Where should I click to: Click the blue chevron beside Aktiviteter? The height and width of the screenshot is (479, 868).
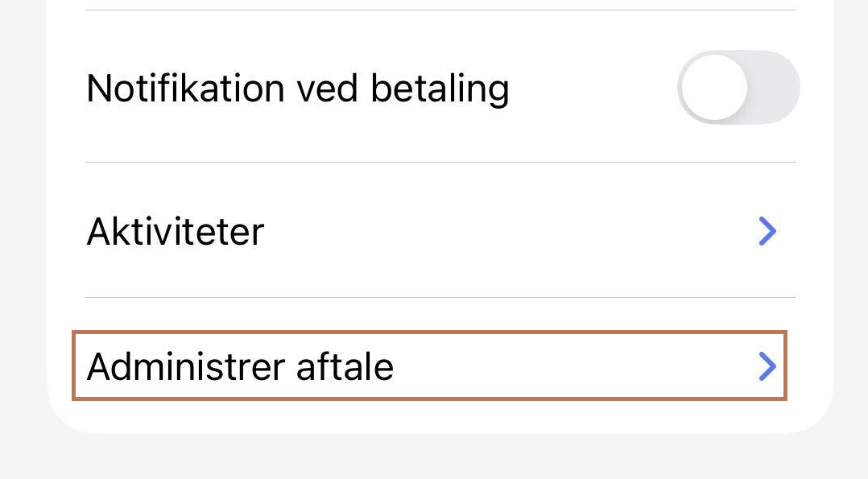pos(767,232)
